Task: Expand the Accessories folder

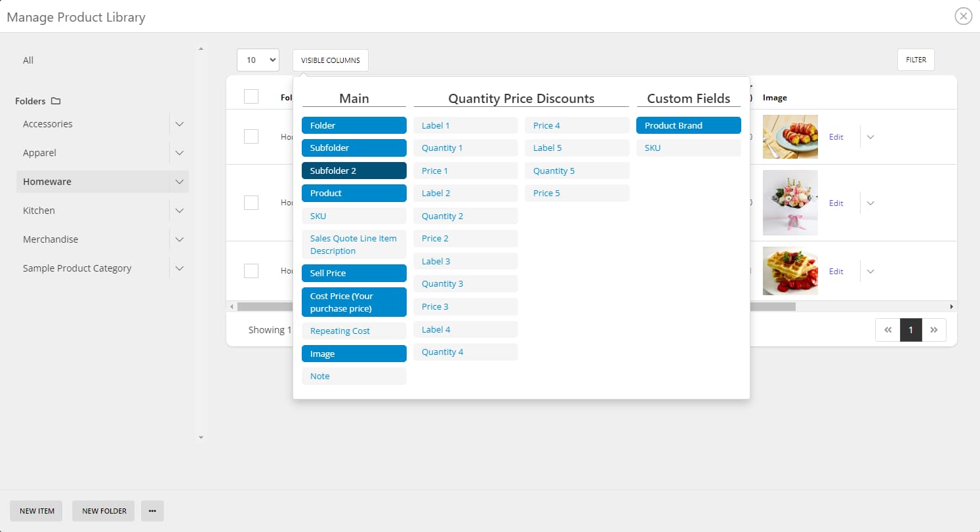Action: pyautogui.click(x=179, y=124)
